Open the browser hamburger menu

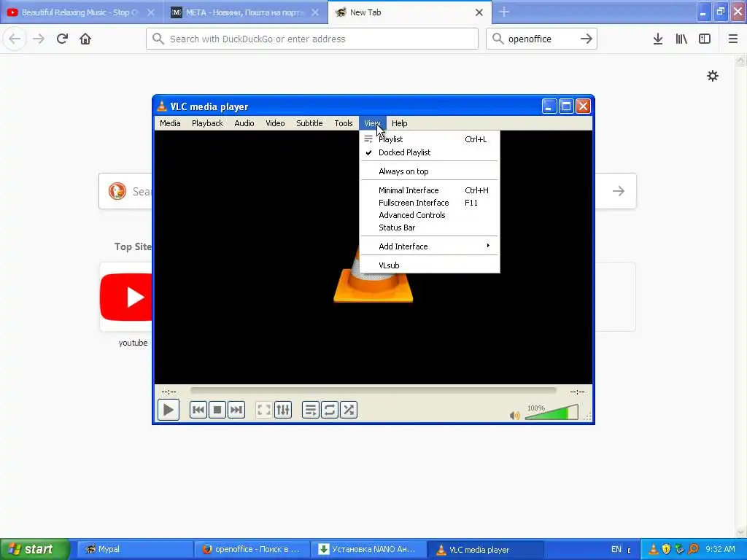coord(733,39)
